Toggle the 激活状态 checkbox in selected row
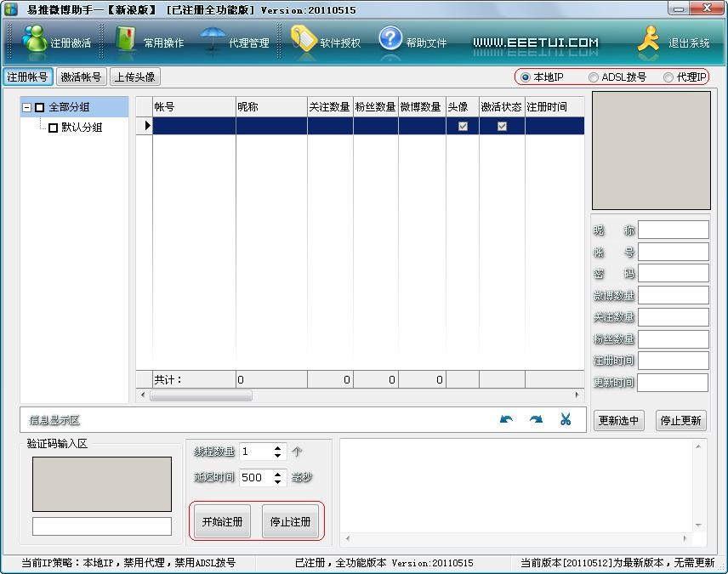The height and width of the screenshot is (574, 728). click(502, 126)
